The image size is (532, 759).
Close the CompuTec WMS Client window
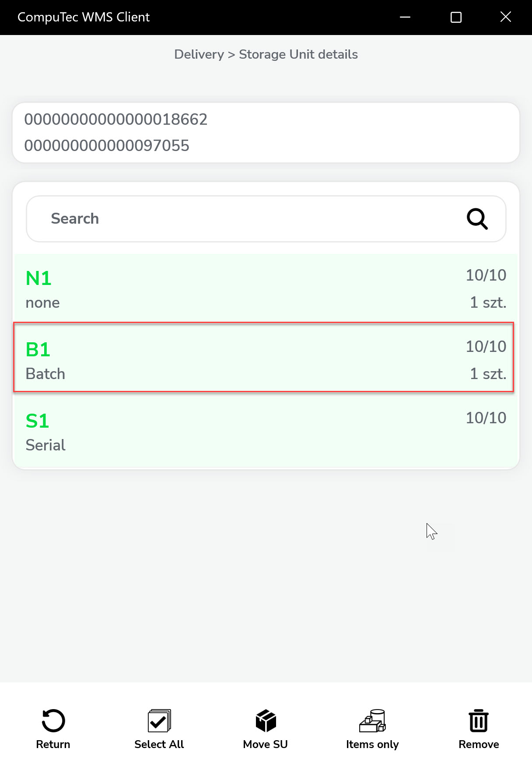(x=506, y=17)
